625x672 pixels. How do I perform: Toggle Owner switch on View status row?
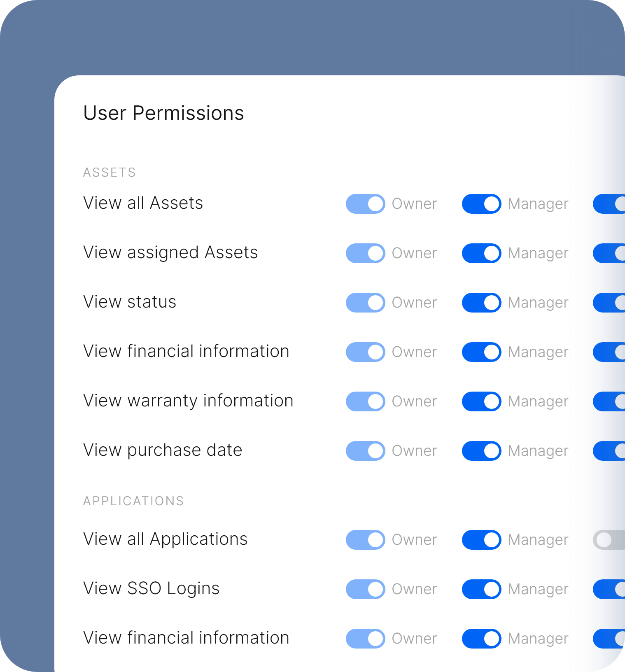(x=365, y=303)
